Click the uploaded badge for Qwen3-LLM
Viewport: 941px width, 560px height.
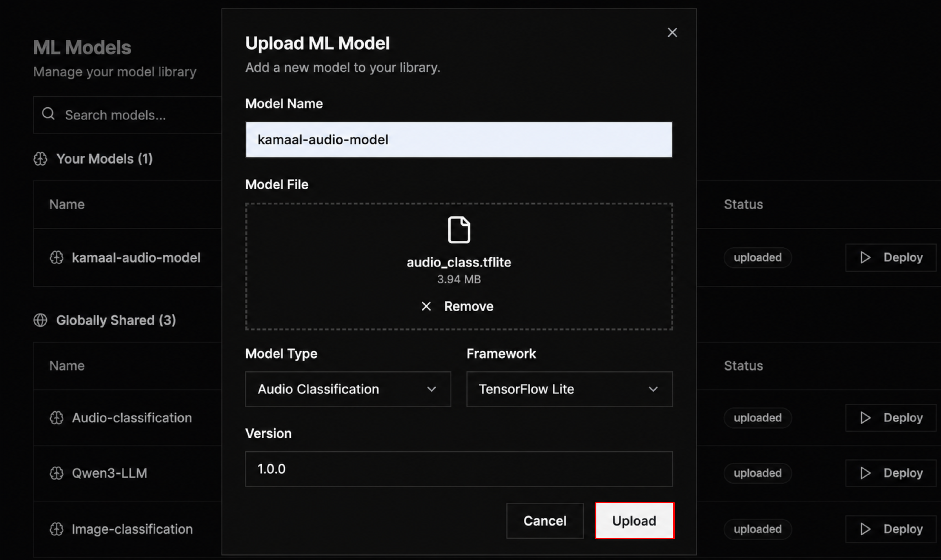(x=758, y=473)
